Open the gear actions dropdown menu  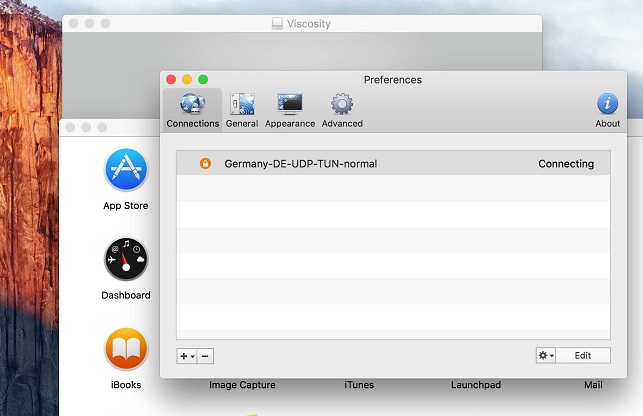pos(545,355)
